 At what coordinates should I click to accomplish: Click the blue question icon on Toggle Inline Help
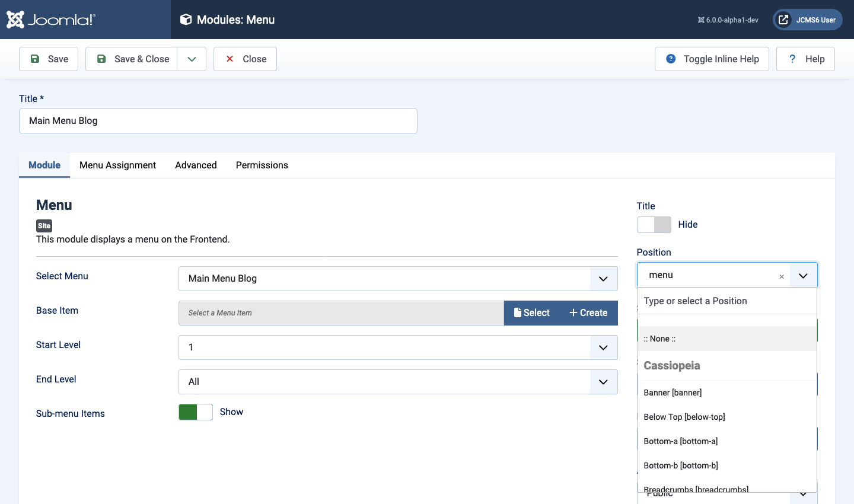click(x=670, y=59)
